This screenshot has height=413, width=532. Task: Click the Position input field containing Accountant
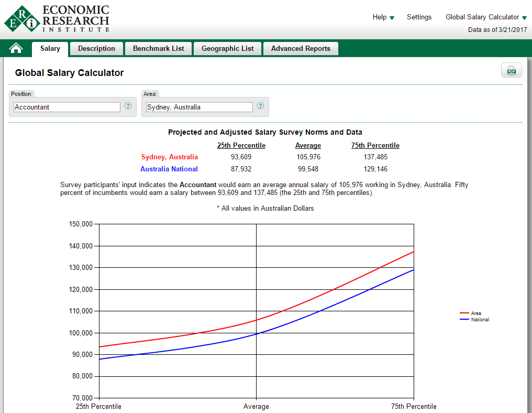[67, 107]
